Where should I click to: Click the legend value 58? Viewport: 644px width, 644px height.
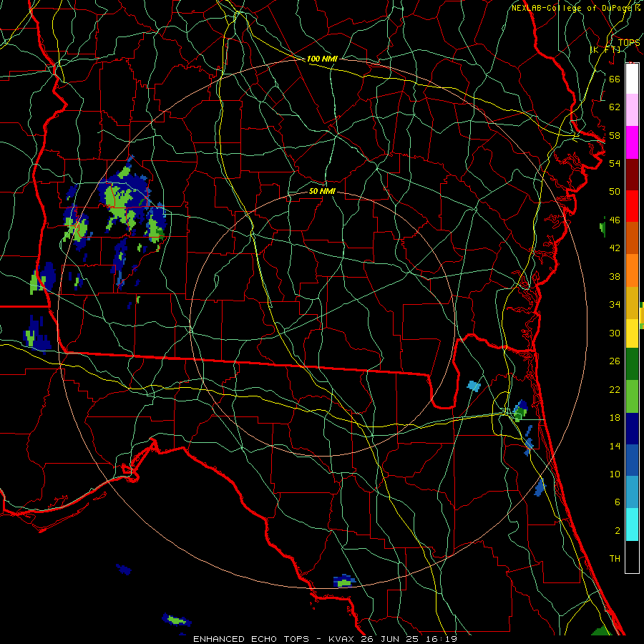615,135
